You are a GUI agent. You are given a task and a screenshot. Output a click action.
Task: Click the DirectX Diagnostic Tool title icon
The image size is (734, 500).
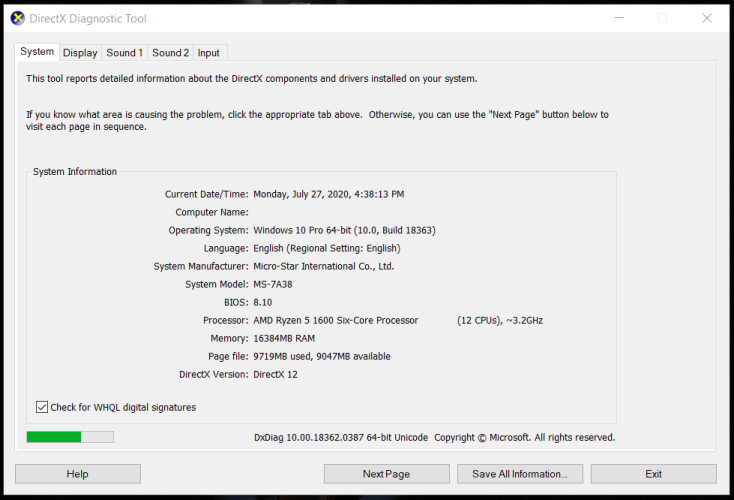coord(17,19)
